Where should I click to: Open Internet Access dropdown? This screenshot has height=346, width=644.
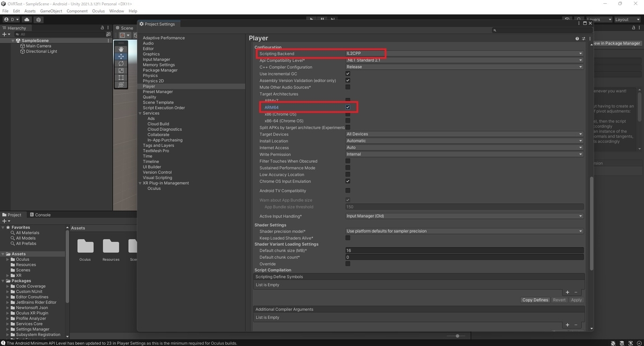pyautogui.click(x=464, y=148)
